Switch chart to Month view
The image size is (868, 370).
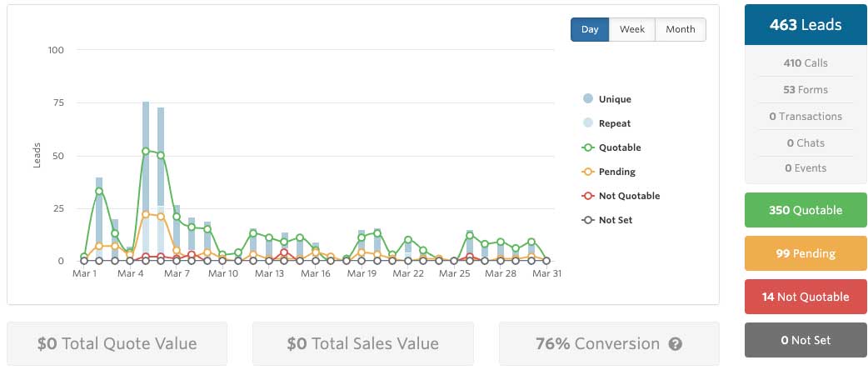(x=681, y=29)
